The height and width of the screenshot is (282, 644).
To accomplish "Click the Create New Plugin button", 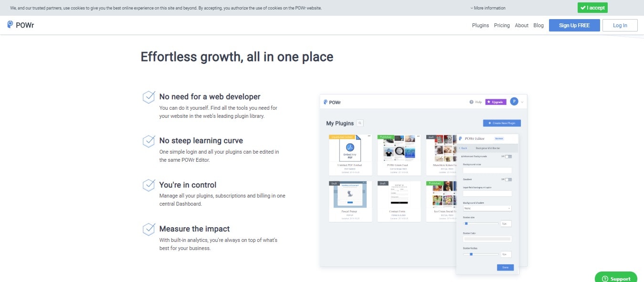I will (x=502, y=123).
